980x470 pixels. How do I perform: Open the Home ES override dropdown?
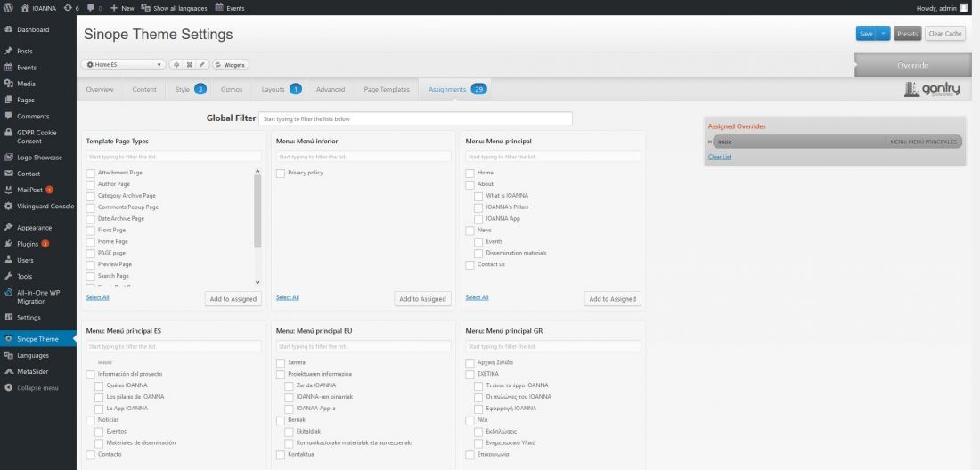pos(123,65)
